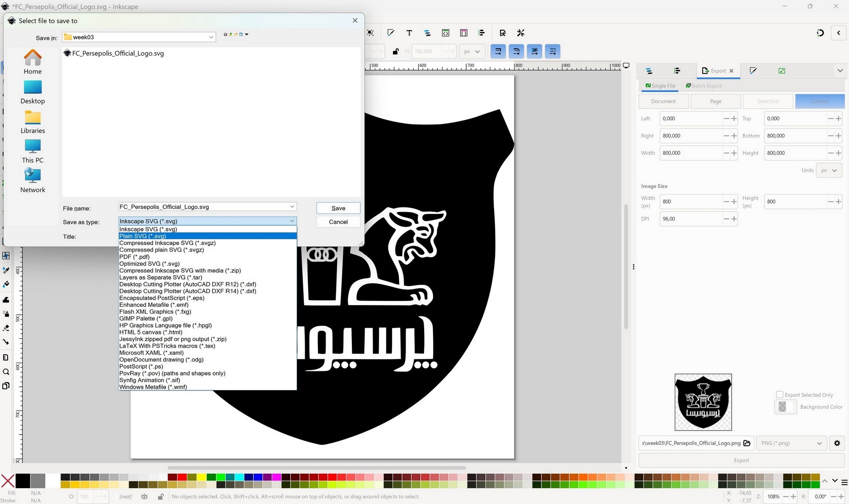849x504 pixels.
Task: Open toolbar height unit px dropdown
Action: [472, 51]
